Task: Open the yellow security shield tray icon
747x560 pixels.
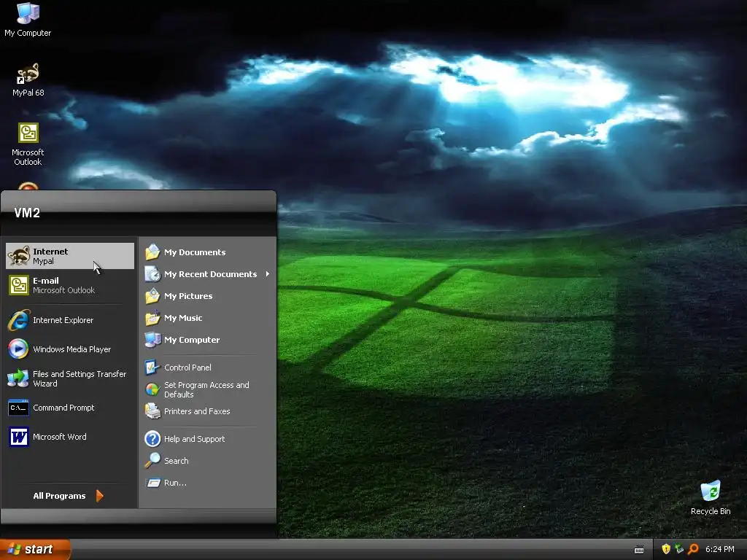Action: 666,549
